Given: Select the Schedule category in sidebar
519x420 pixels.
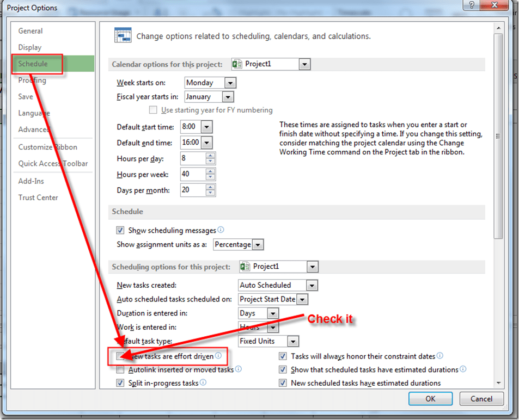Looking at the screenshot, I should tap(33, 64).
